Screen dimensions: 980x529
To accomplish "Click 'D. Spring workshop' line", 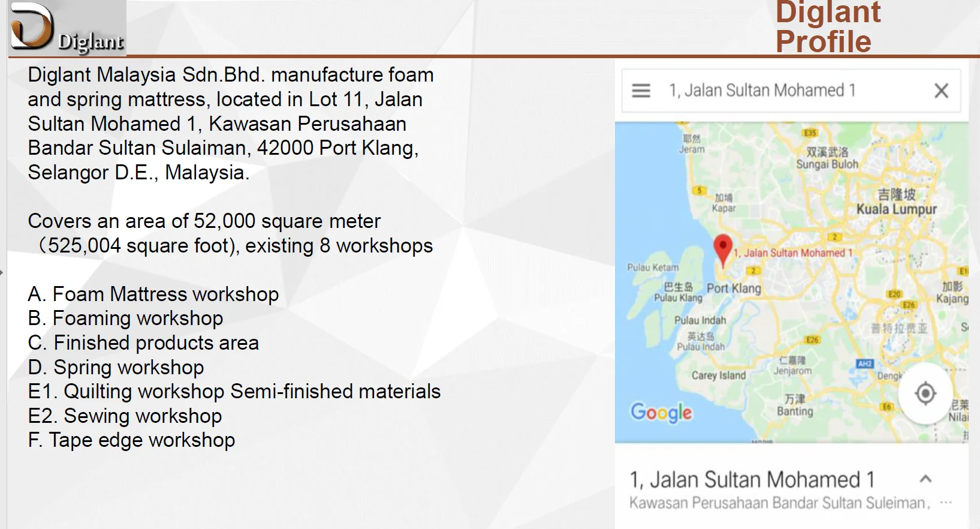I will pos(116,368).
